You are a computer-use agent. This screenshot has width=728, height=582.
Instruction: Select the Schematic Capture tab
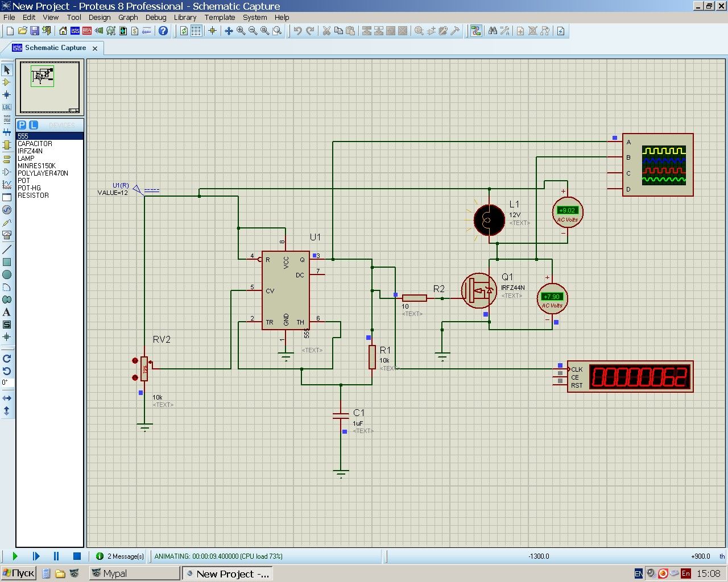click(x=55, y=48)
